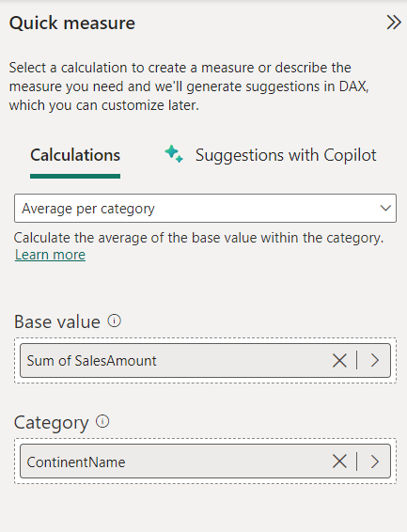Screen dimensions: 407x532
Task: Click the Base value info icon
Action: click(115, 321)
